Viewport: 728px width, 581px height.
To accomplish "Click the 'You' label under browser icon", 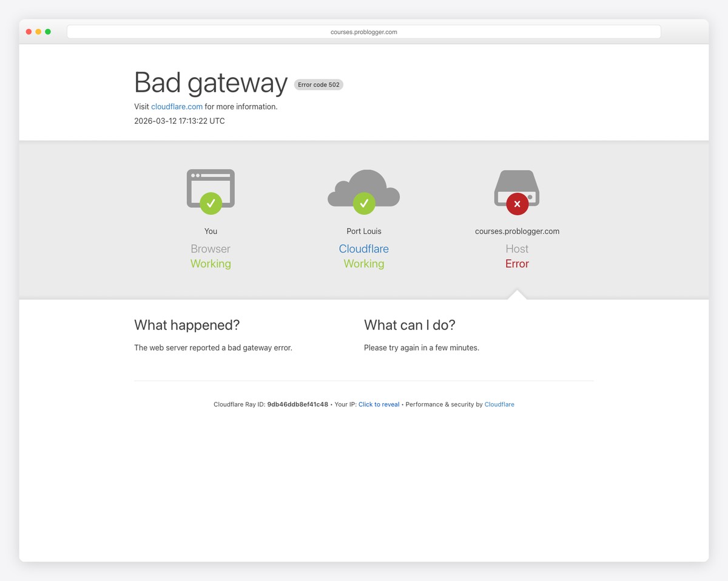I will click(x=211, y=231).
